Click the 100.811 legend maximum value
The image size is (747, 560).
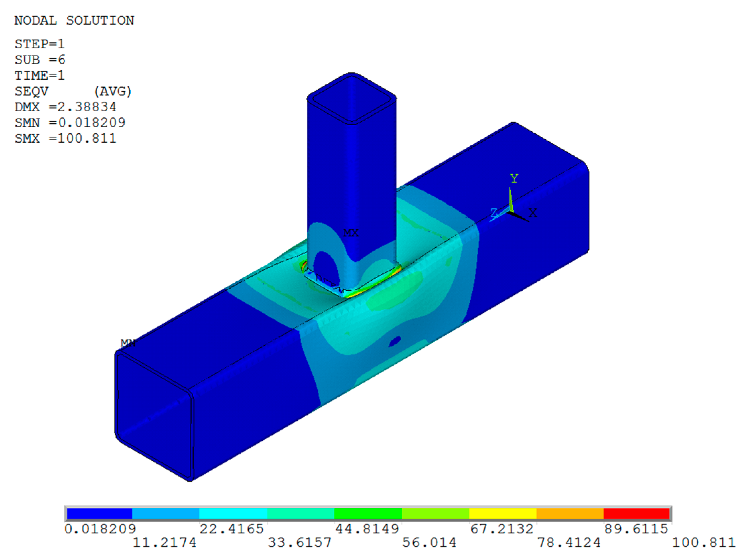703,543
